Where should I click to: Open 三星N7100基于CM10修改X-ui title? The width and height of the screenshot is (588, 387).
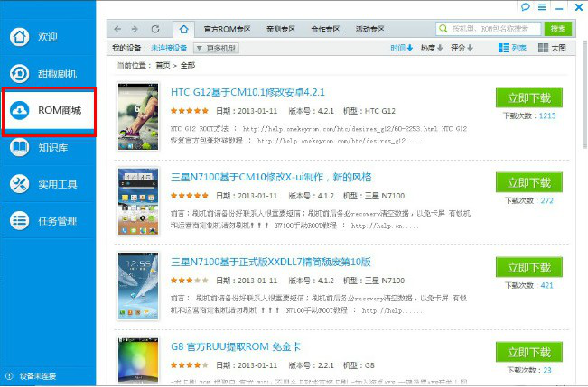coord(271,177)
